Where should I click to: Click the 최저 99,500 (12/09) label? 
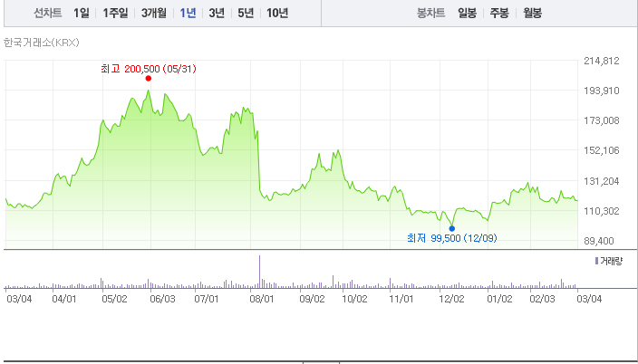[x=452, y=238]
